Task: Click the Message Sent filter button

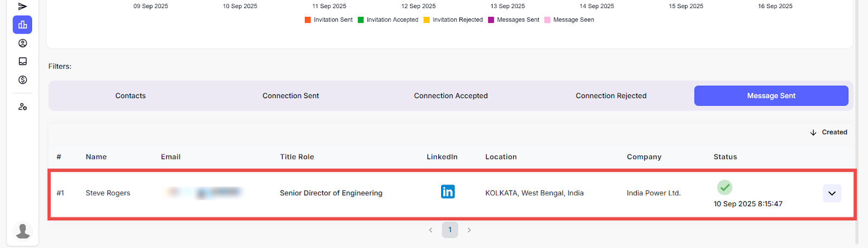Action: click(x=771, y=96)
